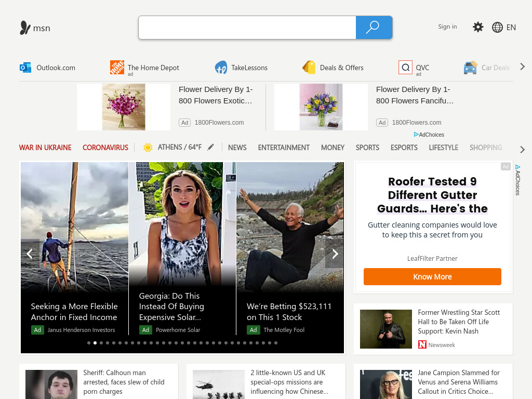Viewport: 532px width, 399px height.
Task: Click The Home Depot logo icon
Action: [x=117, y=67]
